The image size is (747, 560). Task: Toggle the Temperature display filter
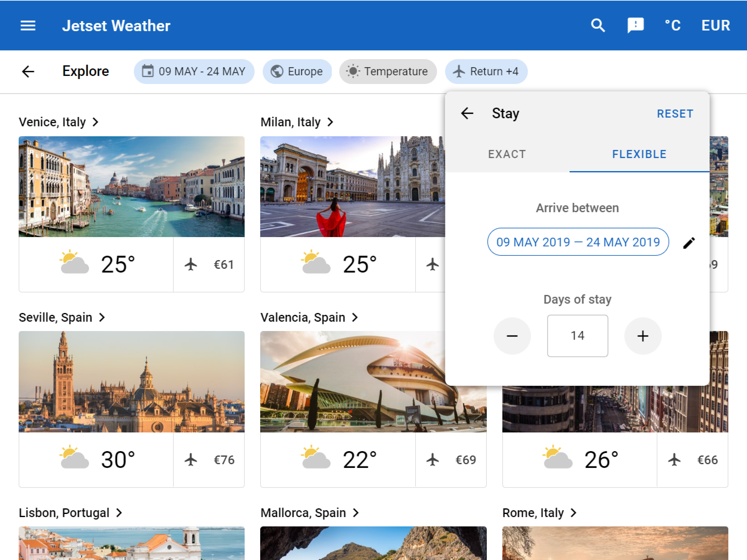388,71
